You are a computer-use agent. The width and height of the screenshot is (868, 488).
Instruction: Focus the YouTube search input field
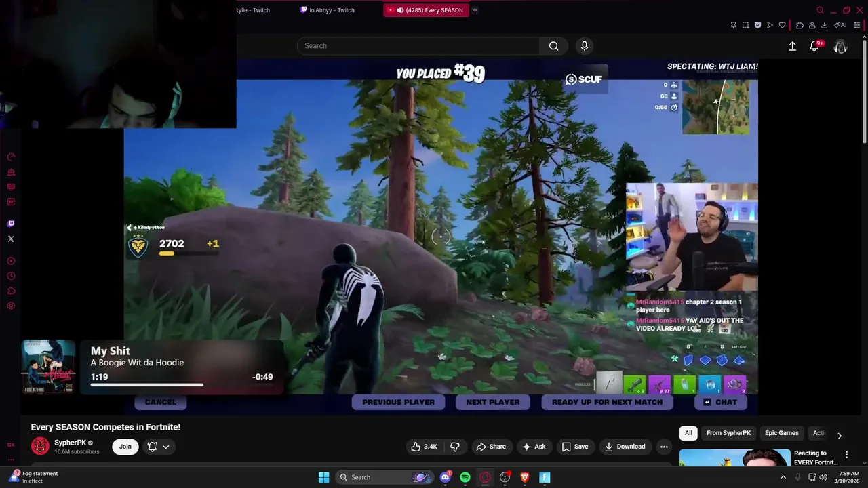click(418, 46)
